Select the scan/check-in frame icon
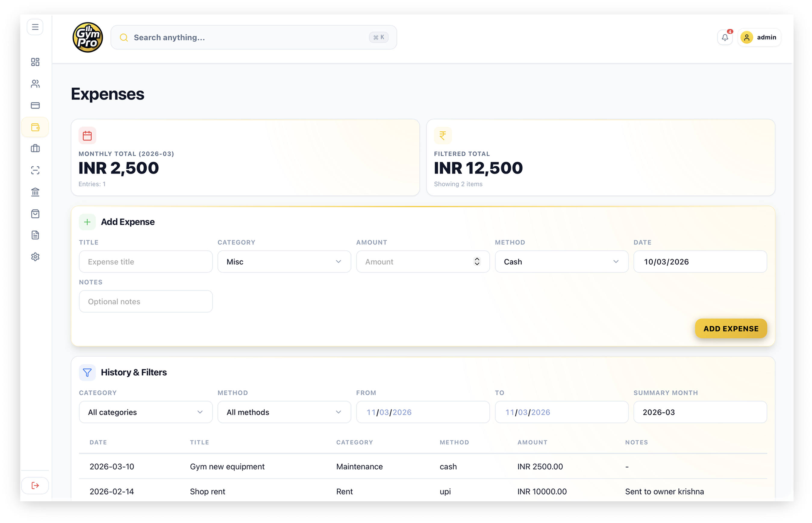The height and width of the screenshot is (523, 812). point(35,170)
